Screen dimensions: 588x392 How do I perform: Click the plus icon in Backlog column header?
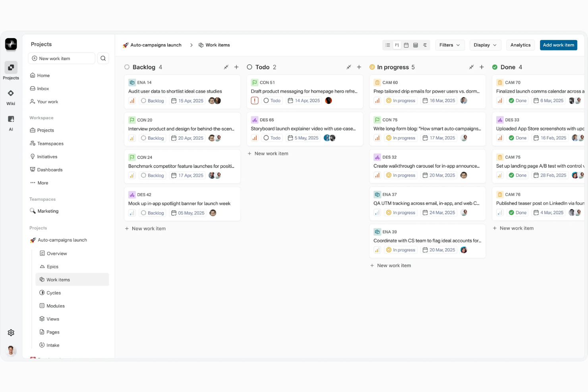[236, 67]
